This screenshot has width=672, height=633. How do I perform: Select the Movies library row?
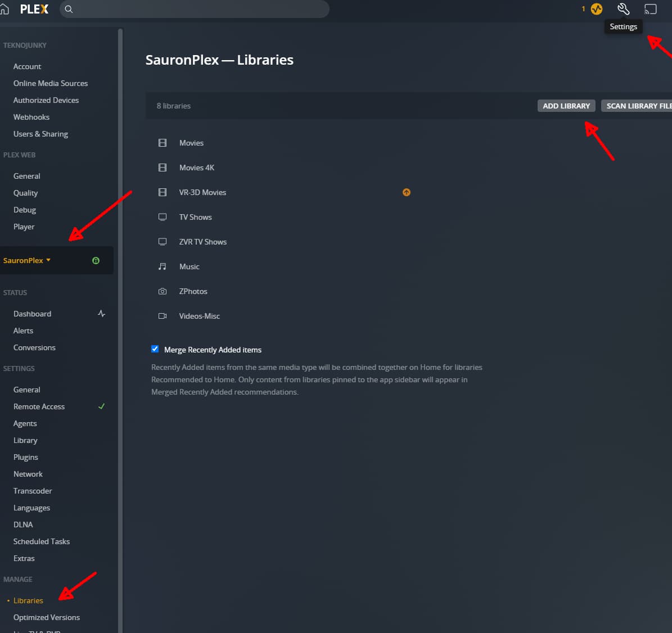[x=191, y=143]
